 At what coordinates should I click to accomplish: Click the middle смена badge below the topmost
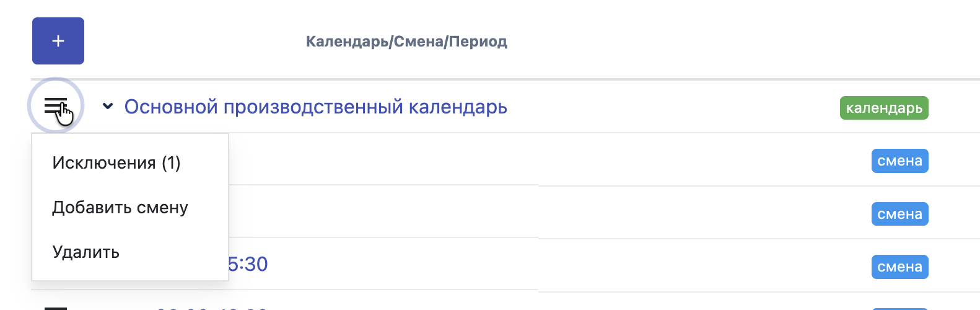point(899,215)
